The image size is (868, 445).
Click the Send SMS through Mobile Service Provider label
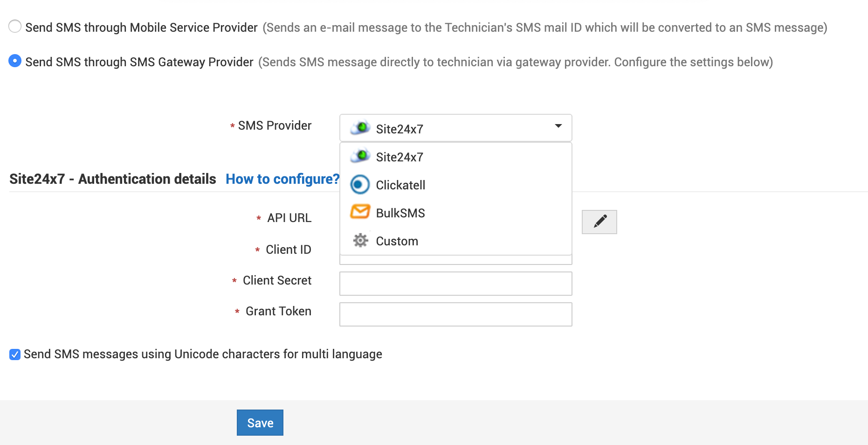141,28
